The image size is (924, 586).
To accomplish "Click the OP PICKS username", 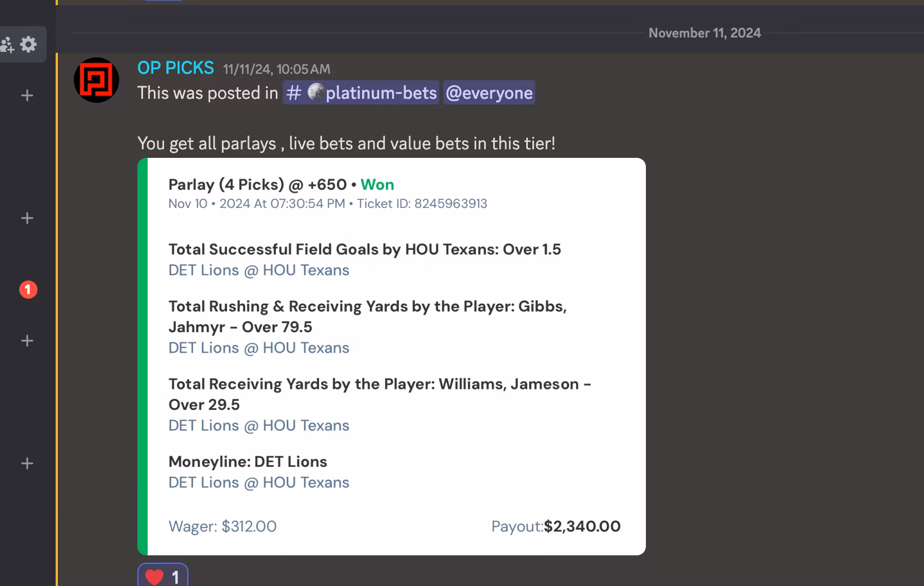I will click(x=175, y=68).
